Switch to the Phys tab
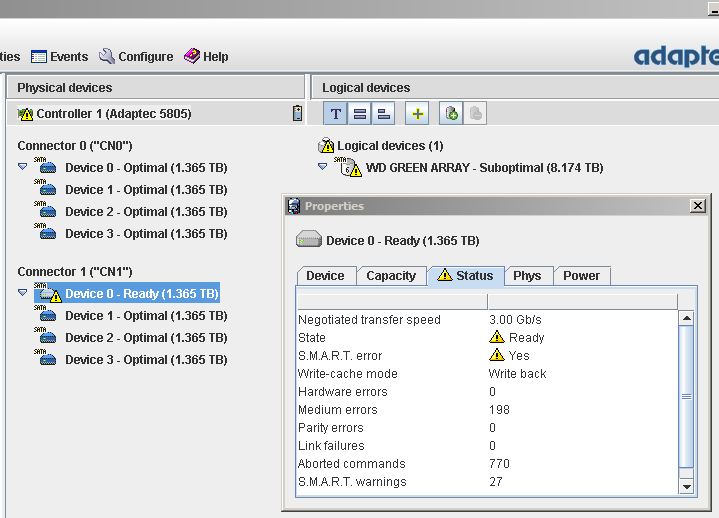 527,276
